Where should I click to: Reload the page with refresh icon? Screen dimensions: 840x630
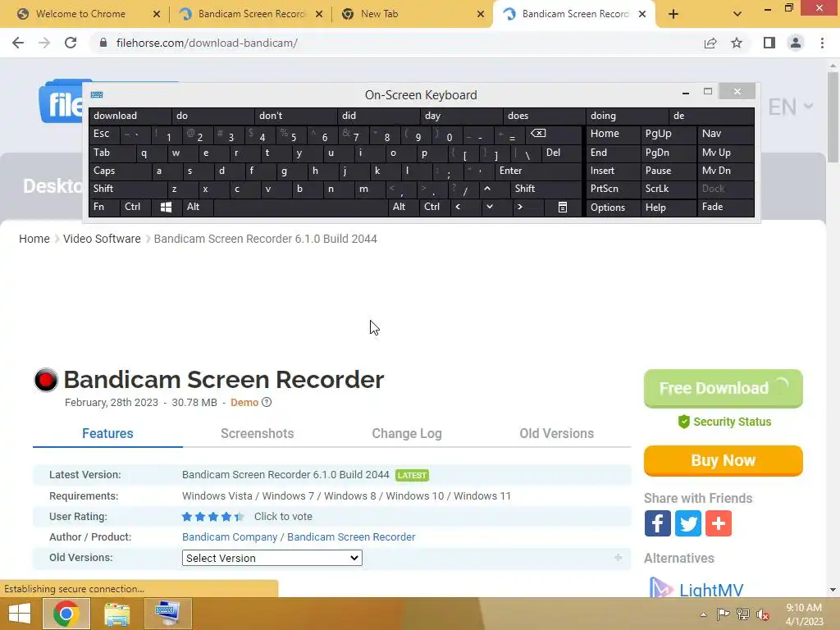click(71, 43)
